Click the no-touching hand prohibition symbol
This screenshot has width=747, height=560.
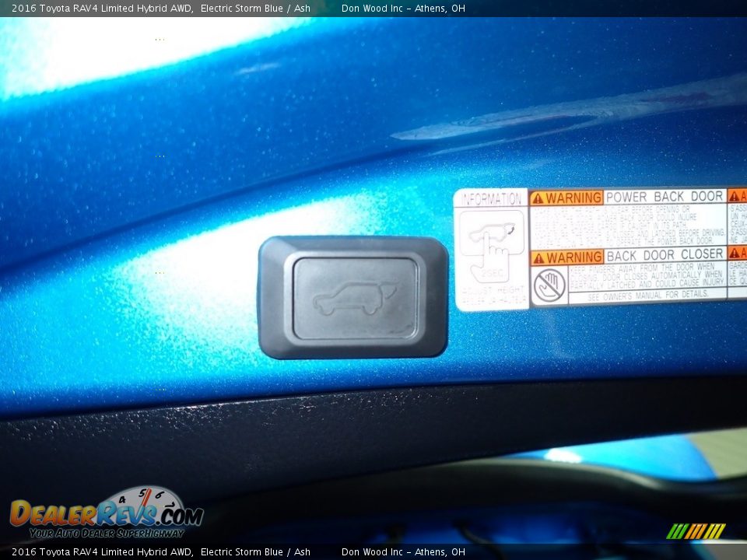click(549, 283)
